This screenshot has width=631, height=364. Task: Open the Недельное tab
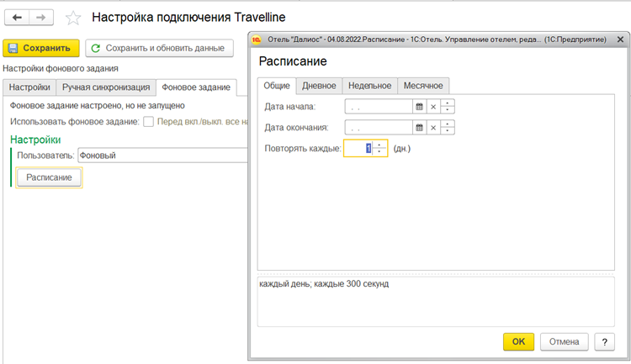click(370, 86)
